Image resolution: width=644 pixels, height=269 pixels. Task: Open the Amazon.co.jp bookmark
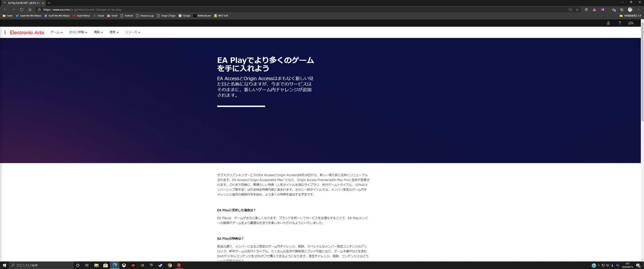(145, 15)
